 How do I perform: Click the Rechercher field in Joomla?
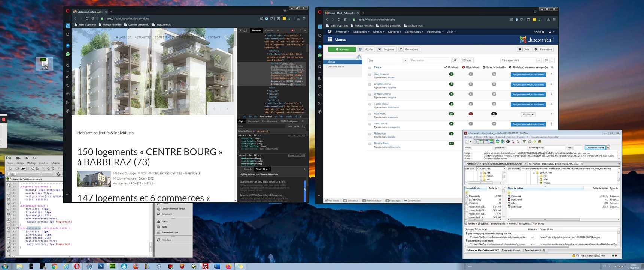point(431,60)
